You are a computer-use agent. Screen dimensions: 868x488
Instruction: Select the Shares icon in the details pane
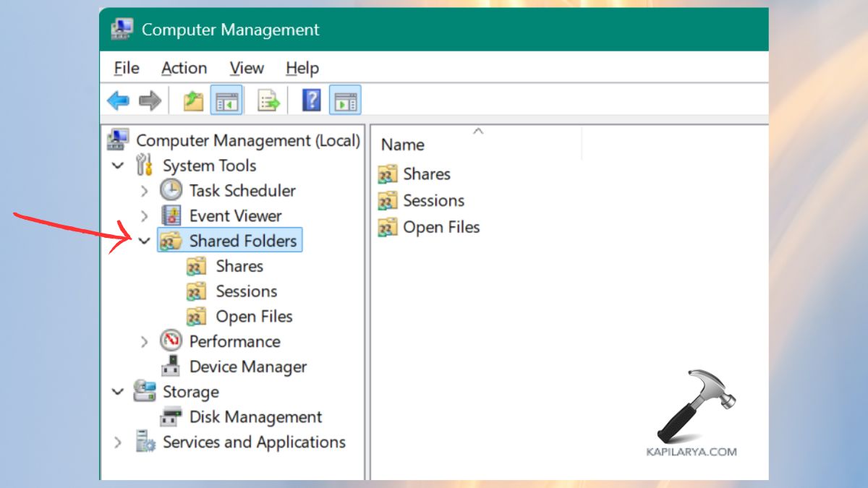point(388,174)
